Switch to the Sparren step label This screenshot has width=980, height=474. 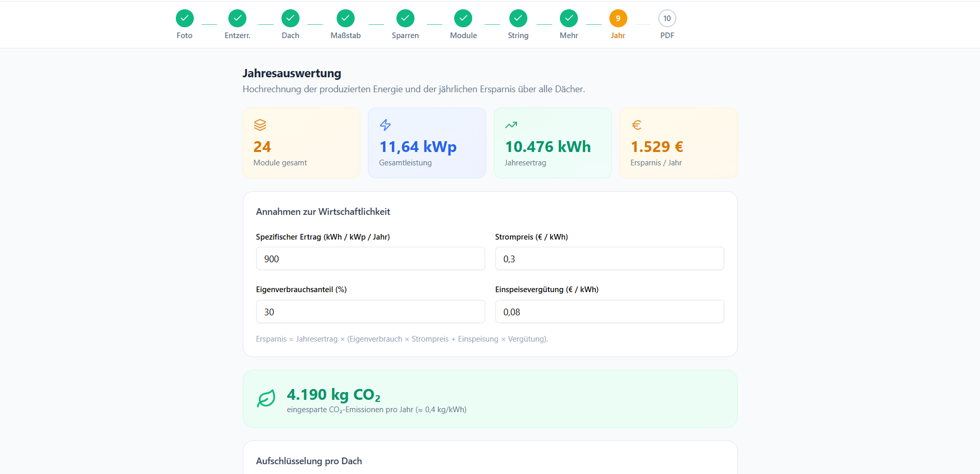tap(405, 36)
